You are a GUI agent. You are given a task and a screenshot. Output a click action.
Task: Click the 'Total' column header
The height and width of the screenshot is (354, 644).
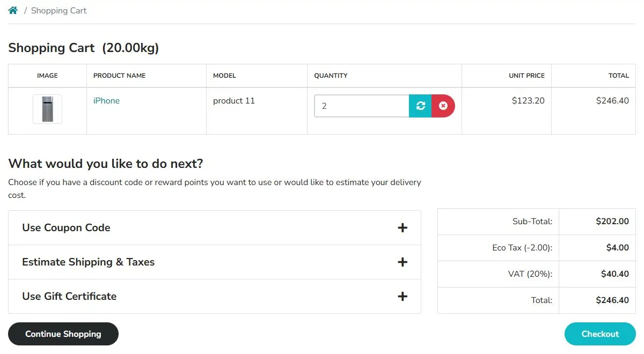point(618,76)
